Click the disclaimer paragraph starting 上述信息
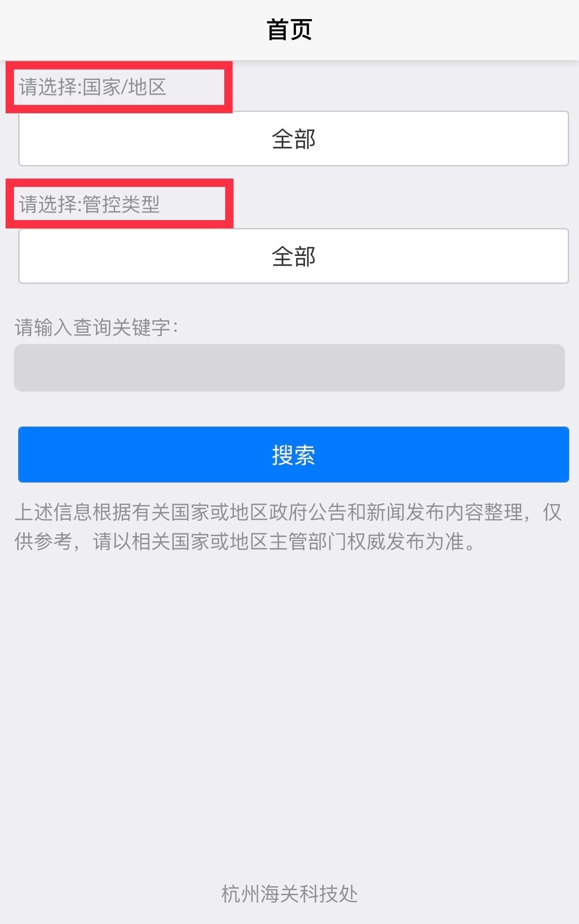The height and width of the screenshot is (924, 579). click(x=289, y=527)
